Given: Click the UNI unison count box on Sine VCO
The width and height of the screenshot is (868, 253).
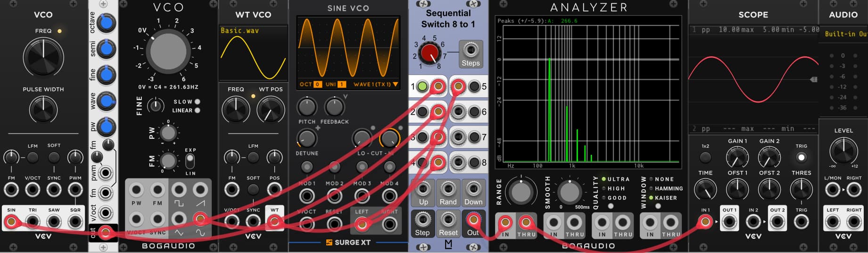Looking at the screenshot, I should 342,84.
